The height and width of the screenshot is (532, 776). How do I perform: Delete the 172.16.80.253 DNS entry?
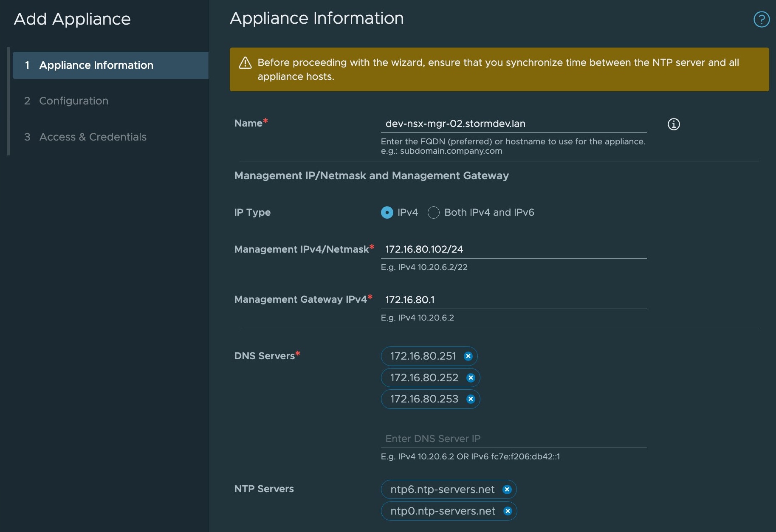(471, 399)
